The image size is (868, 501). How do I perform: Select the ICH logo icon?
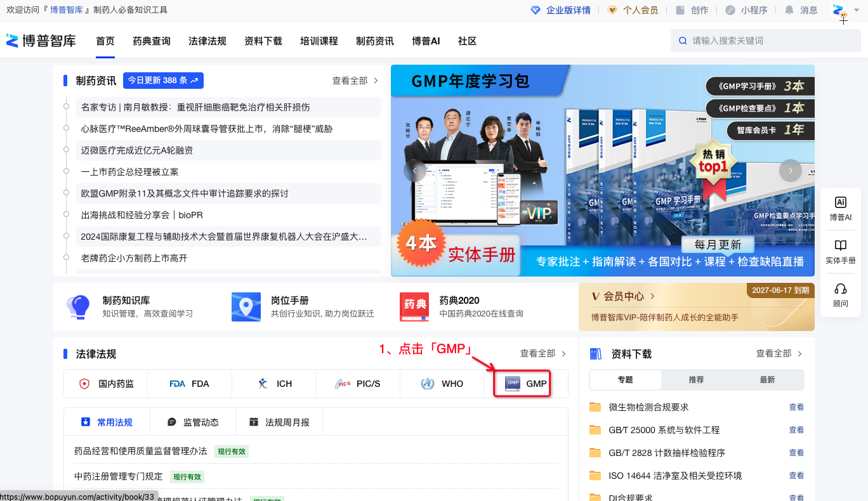point(263,384)
